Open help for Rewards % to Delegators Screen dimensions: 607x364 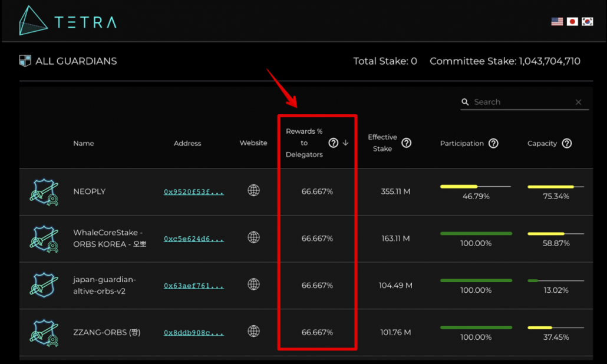[x=333, y=143]
